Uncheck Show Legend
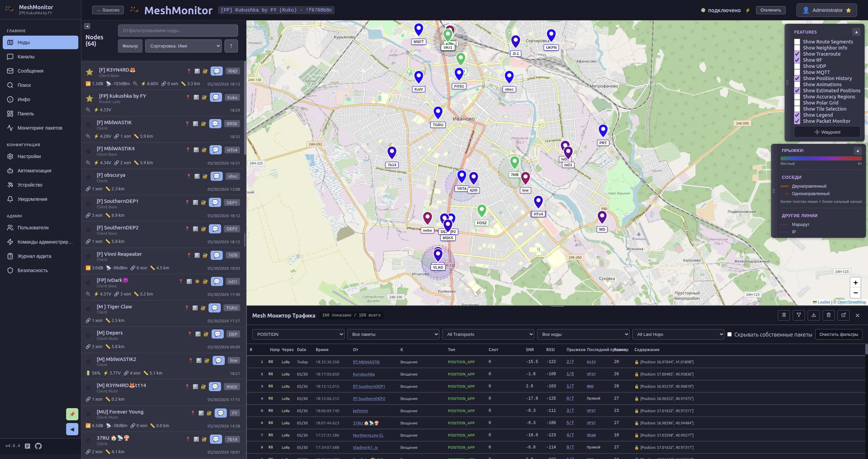Screen dimensions: 868x459 (x=797, y=115)
